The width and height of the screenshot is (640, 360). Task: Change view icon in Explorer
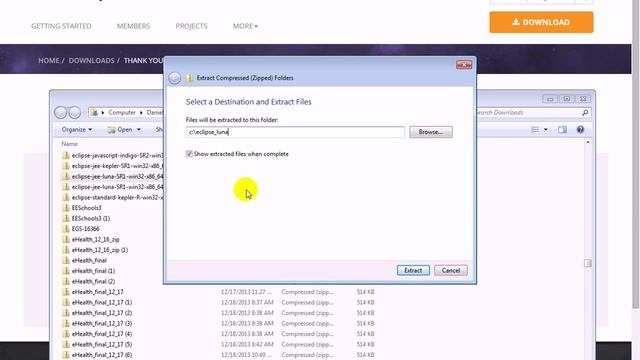tap(535, 129)
